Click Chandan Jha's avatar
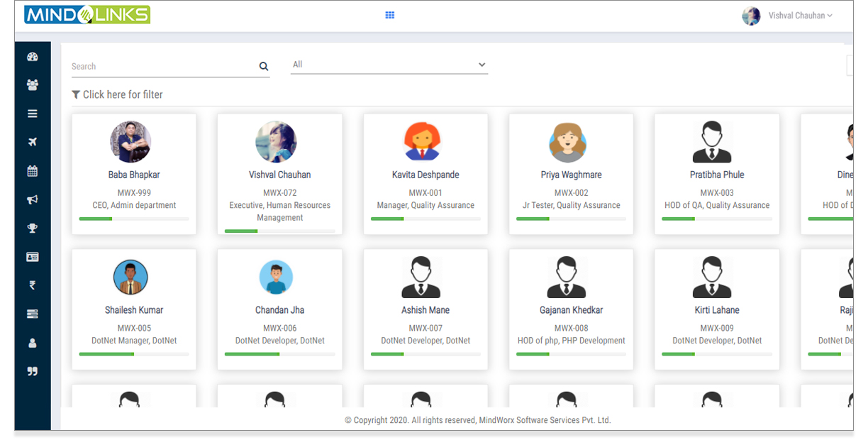 [276, 277]
